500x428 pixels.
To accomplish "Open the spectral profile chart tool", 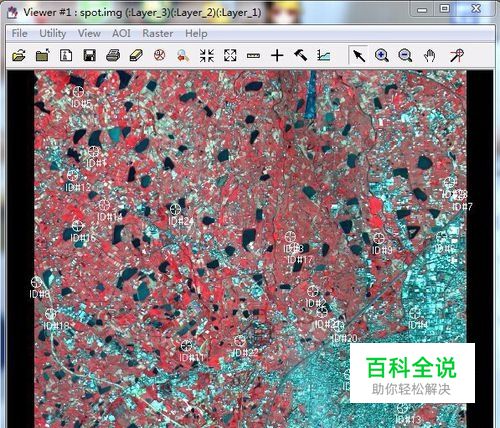I will coord(323,55).
